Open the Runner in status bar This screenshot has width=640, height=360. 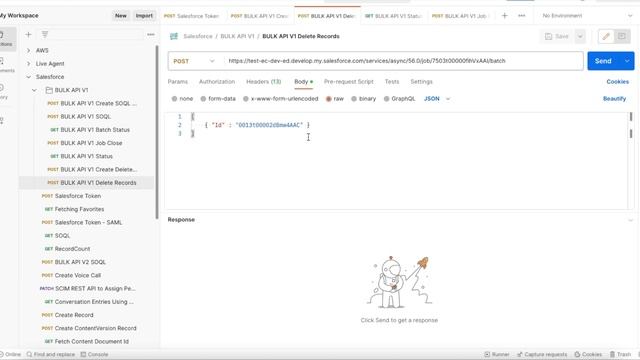[x=497, y=354]
